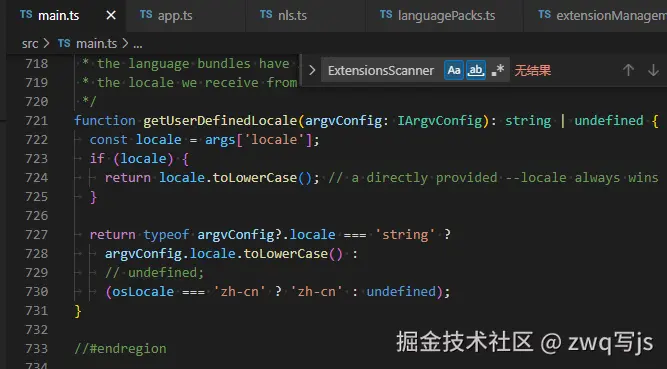
Task: Click IArgvConfig type on line 721
Action: coord(440,121)
